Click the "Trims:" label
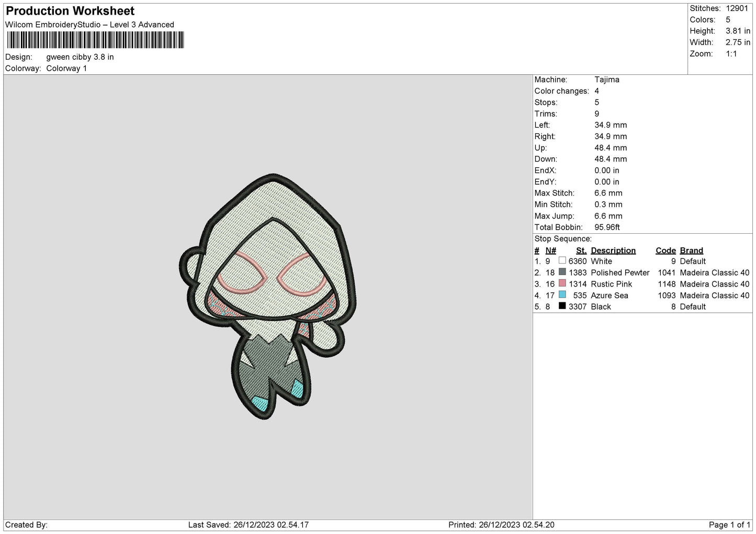 (x=546, y=113)
